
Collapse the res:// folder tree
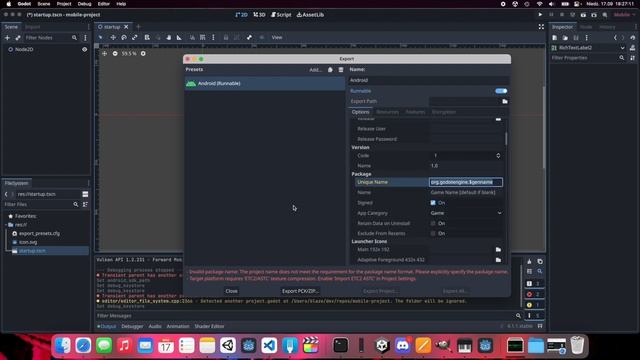click(x=6, y=225)
